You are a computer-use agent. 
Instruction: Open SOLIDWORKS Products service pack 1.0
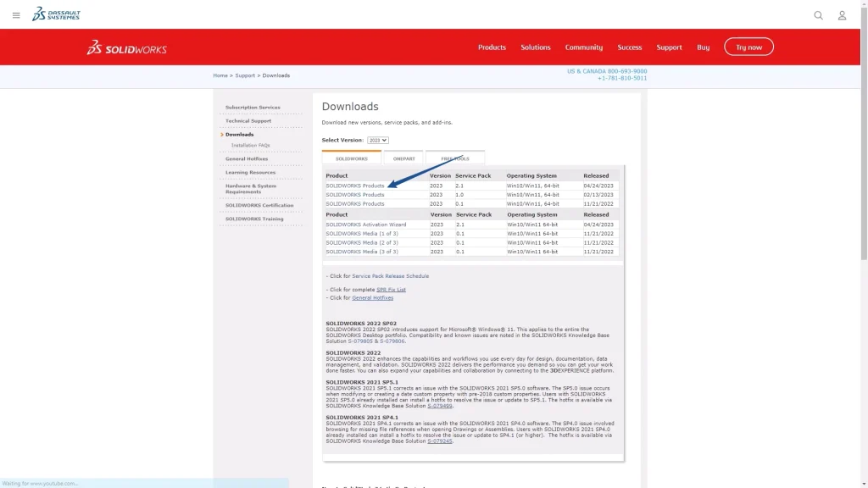[x=355, y=195]
